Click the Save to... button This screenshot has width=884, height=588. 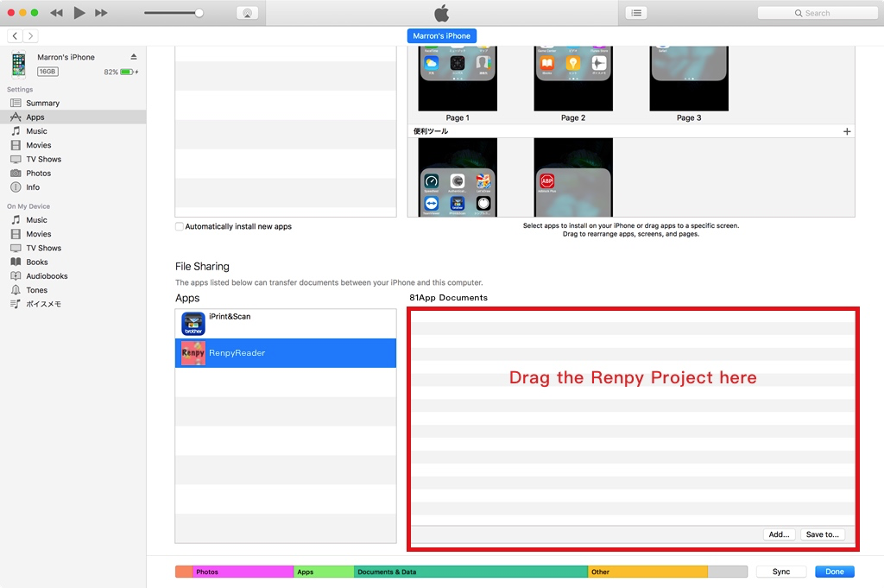pos(822,534)
